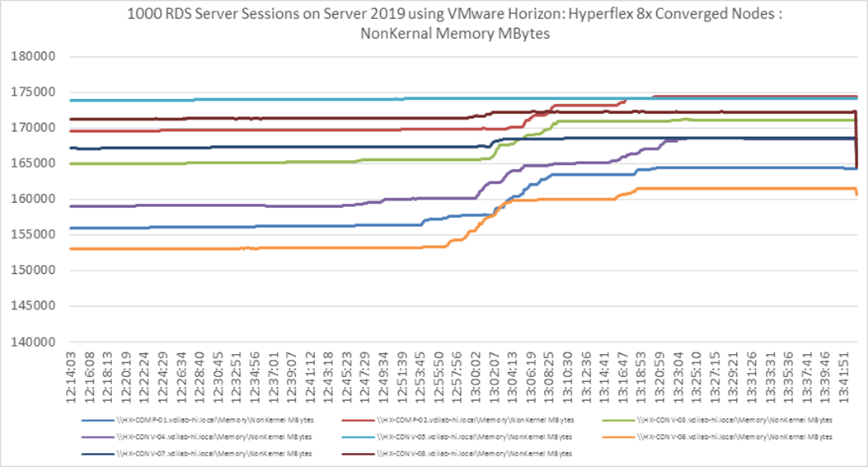Click the 12:45:23 time axis label
Image resolution: width=868 pixels, height=467 pixels.
(346, 377)
